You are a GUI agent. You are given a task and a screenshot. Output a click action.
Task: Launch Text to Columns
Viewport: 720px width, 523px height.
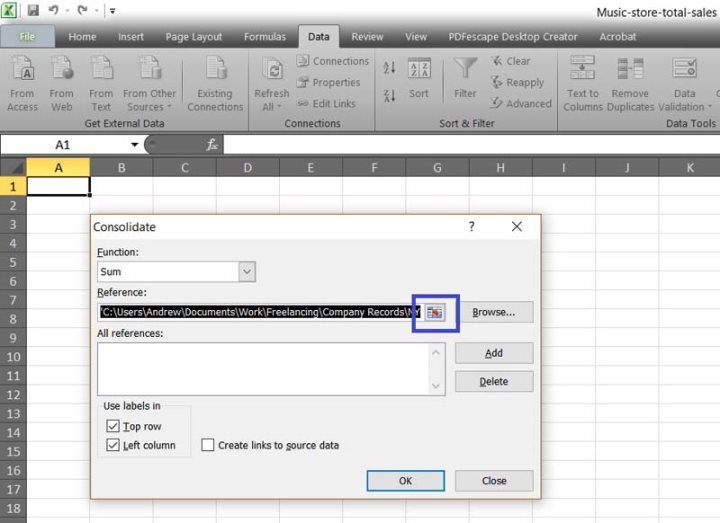click(x=583, y=84)
